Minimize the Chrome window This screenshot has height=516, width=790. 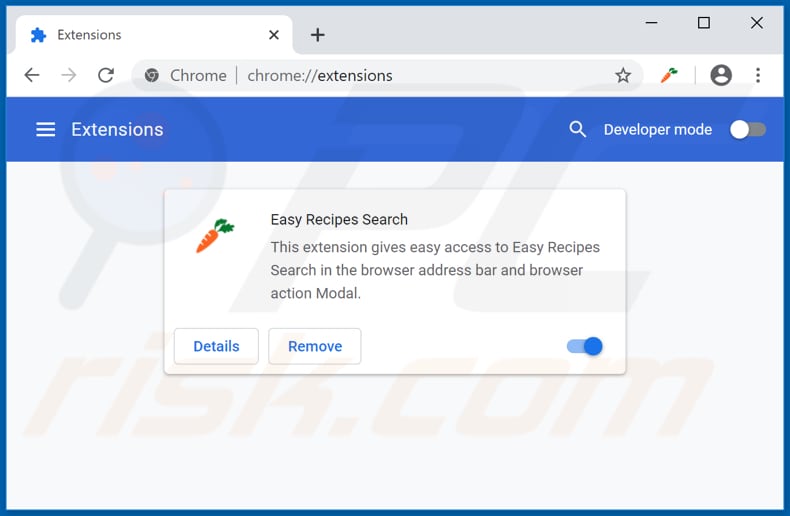651,23
